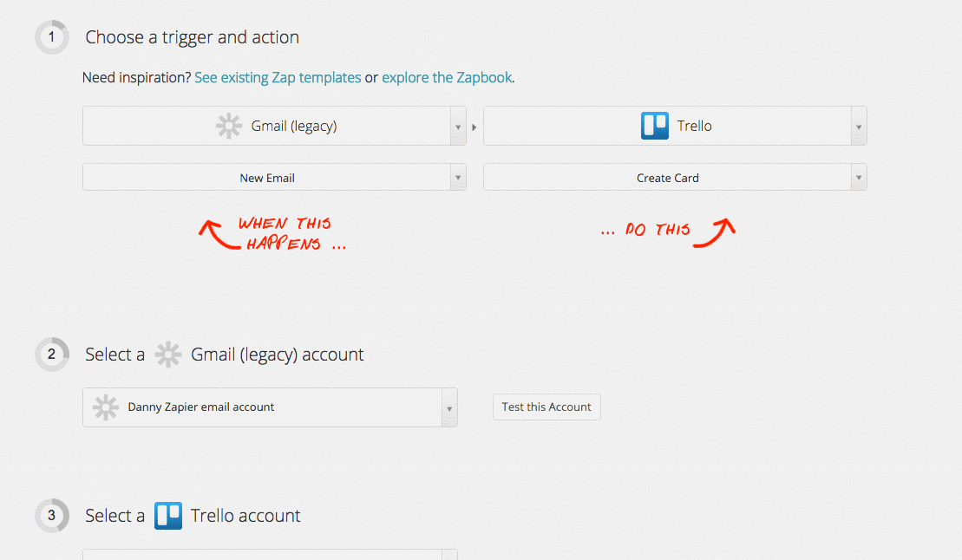Open the partially visible Trello account selector
Viewport: 962px width, 560px height.
tap(270, 555)
